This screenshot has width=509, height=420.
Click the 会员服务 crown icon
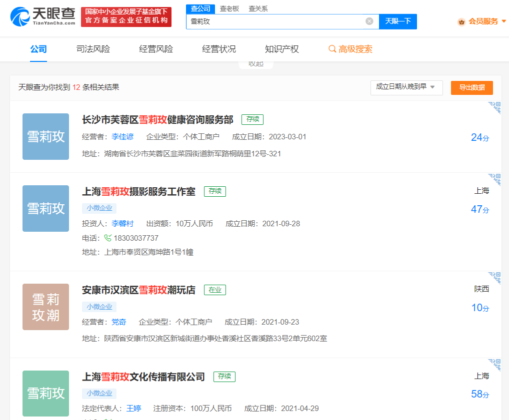(x=461, y=21)
